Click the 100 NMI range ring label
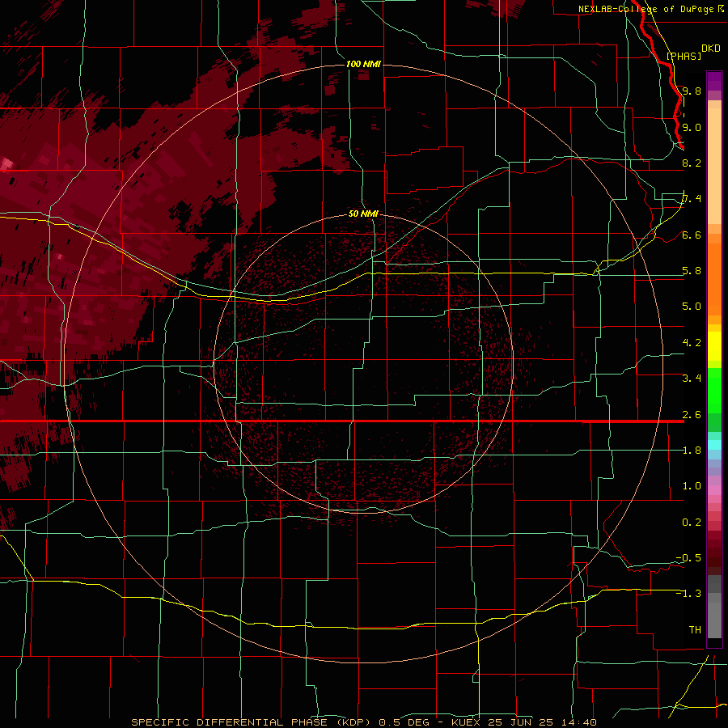 point(363,64)
